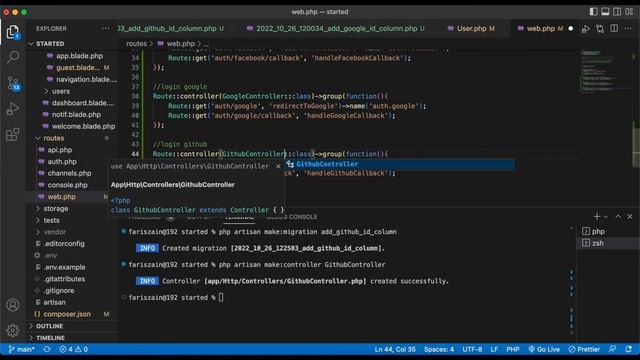Change end of line sequence LF
This screenshot has height=360, width=640.
(494, 349)
